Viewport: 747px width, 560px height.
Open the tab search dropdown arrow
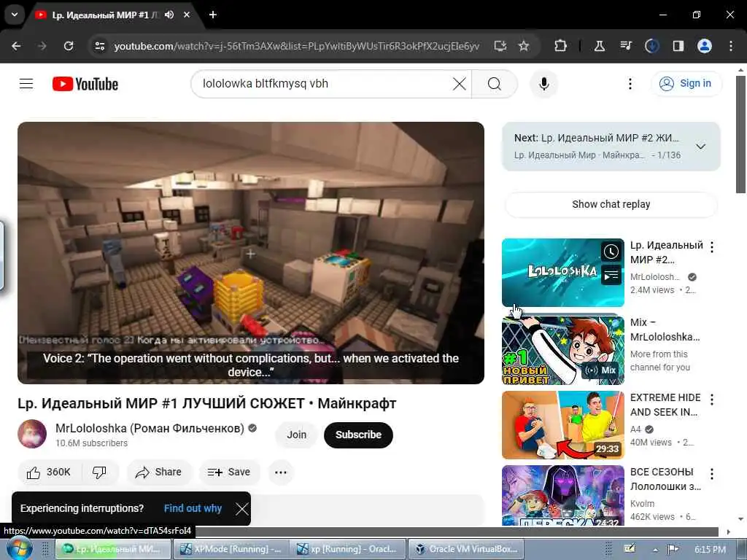click(15, 15)
